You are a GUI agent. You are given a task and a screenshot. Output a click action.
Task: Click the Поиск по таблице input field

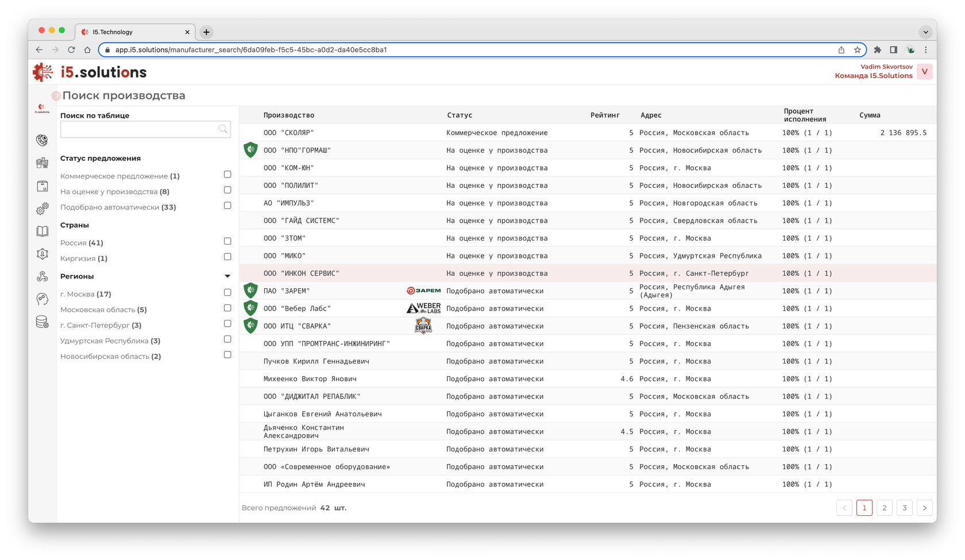(x=145, y=129)
